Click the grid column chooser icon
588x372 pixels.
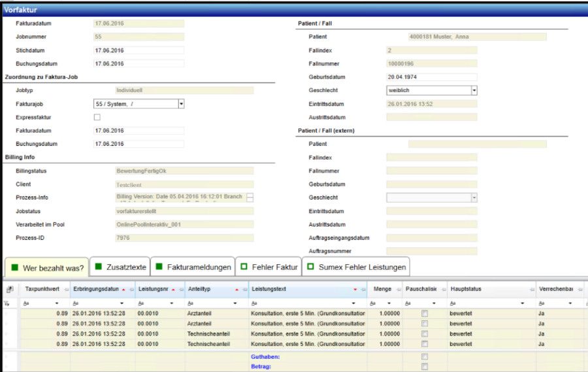point(10,289)
